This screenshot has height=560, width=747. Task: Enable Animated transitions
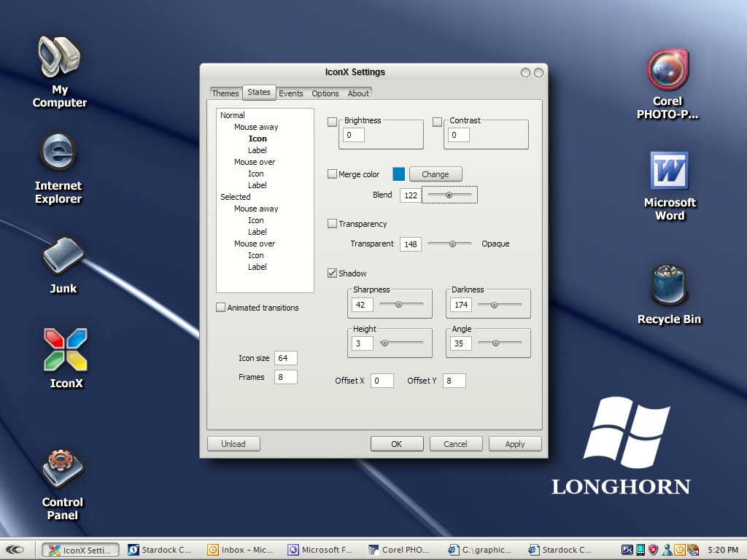[x=220, y=307]
